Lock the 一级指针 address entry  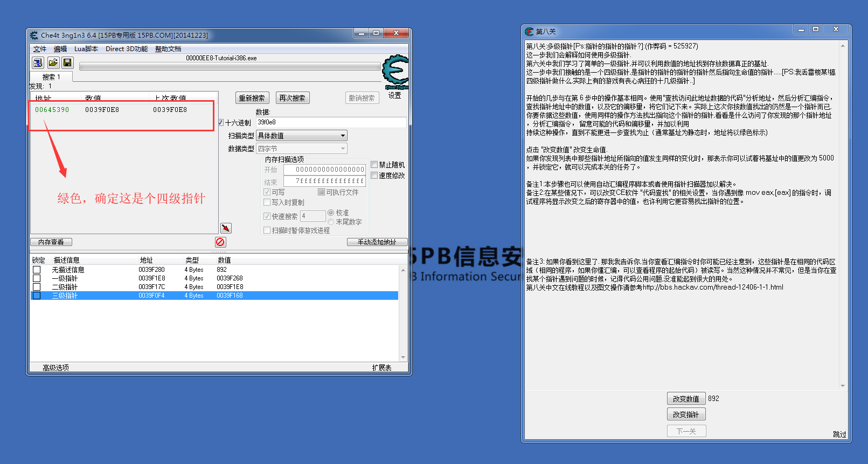click(37, 278)
